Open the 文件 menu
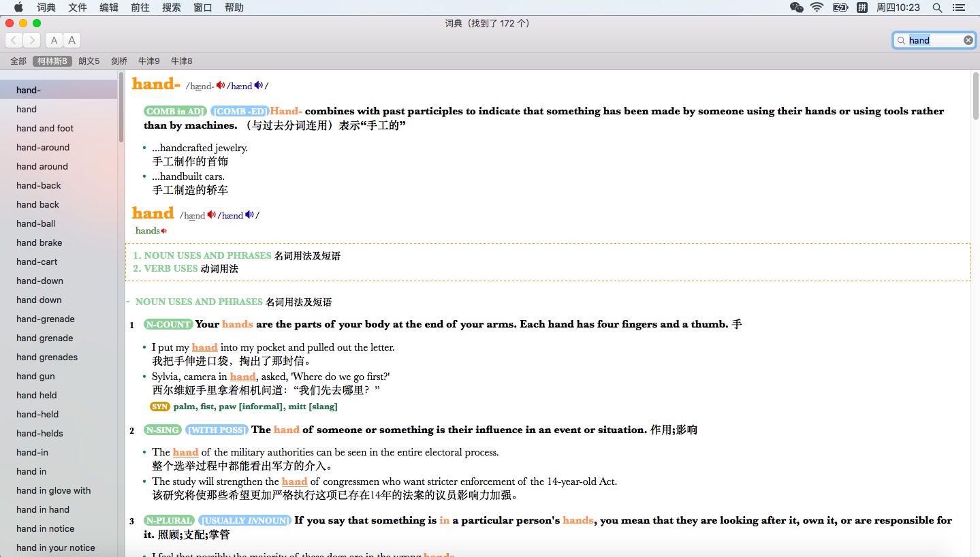Screen dimensions: 980x557 (78, 7)
